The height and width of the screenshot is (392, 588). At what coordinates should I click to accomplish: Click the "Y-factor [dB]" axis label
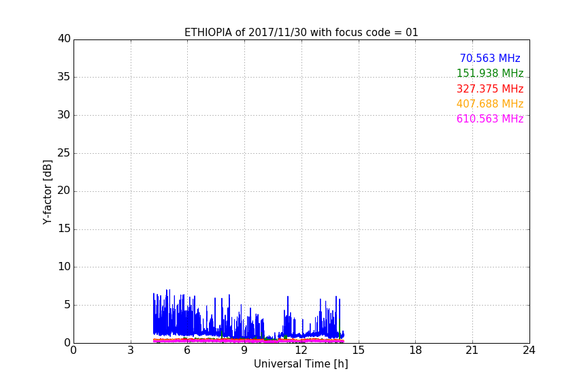click(48, 192)
